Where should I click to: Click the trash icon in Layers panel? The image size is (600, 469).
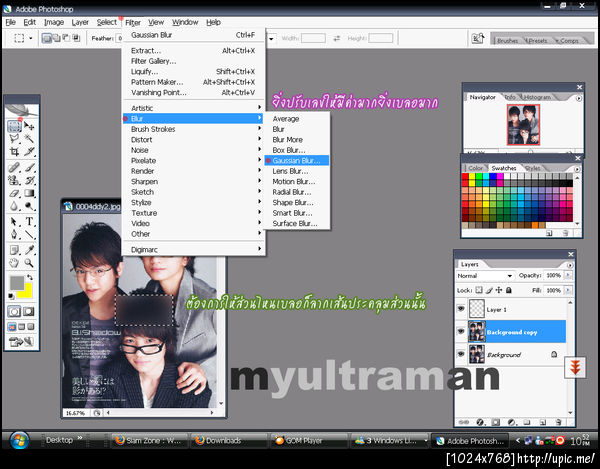click(x=558, y=422)
